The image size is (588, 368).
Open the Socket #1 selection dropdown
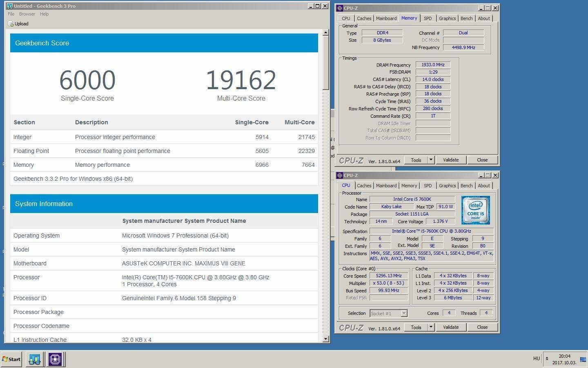click(388, 313)
